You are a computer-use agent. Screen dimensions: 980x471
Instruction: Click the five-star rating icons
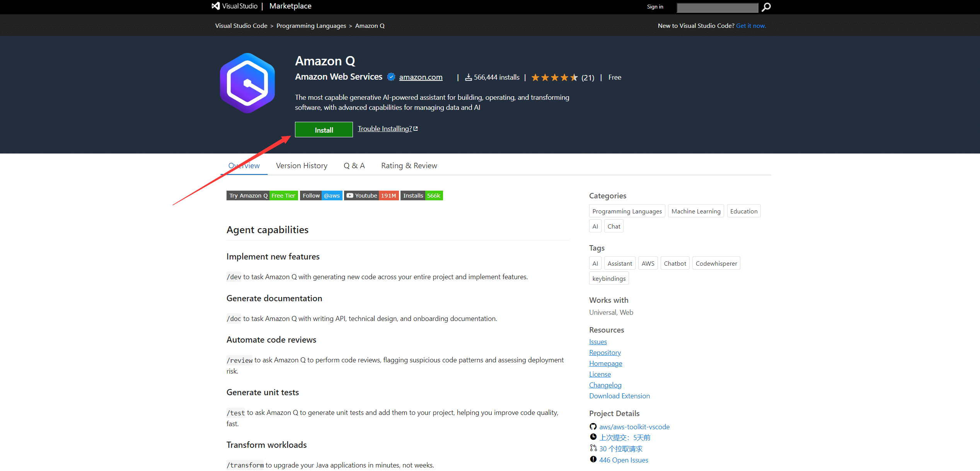pyautogui.click(x=554, y=78)
